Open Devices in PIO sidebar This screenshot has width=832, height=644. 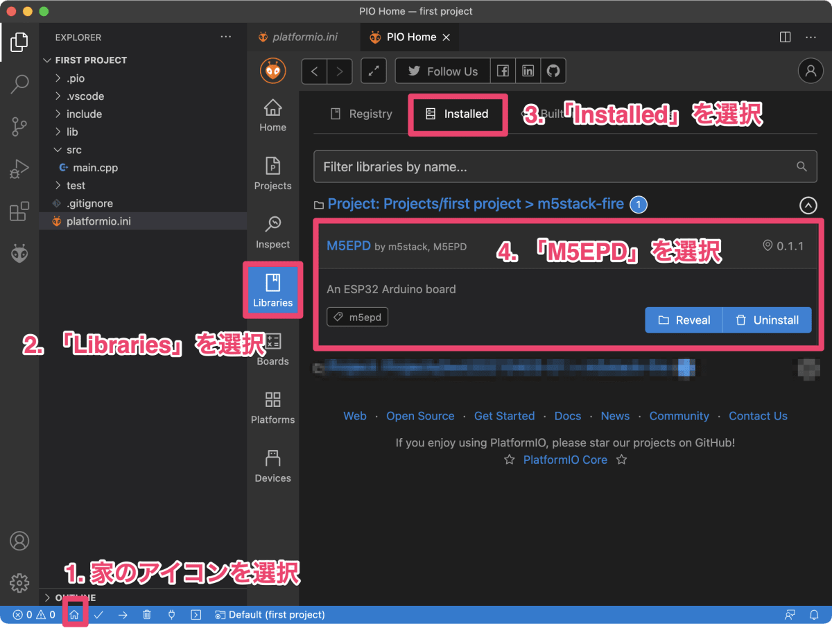tap(273, 466)
